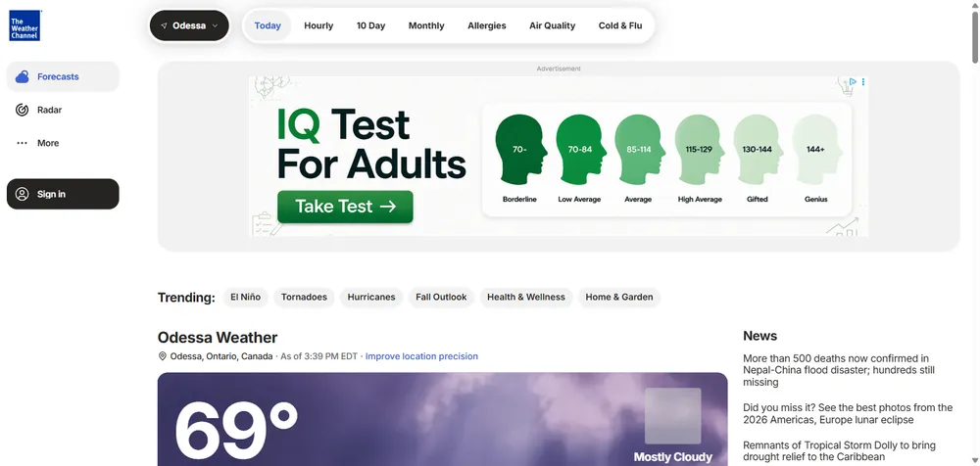Select the Fall Outlook trending chip
The height and width of the screenshot is (466, 980).
[441, 298]
